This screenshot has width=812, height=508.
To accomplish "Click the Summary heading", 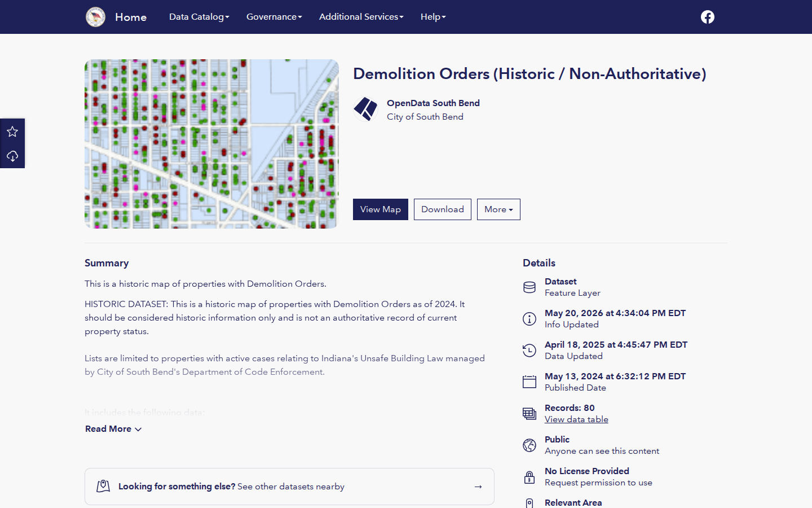I will click(x=107, y=263).
